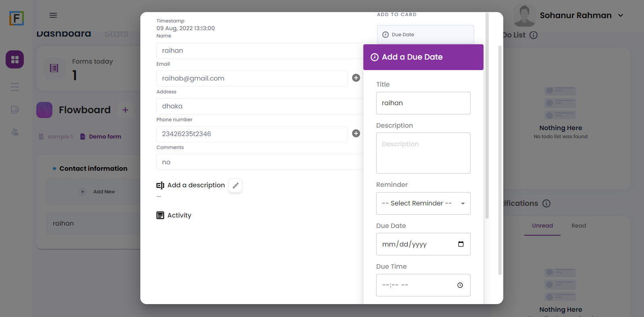
Task: Open Sohanur Rahman profile dropdown
Action: (x=621, y=15)
